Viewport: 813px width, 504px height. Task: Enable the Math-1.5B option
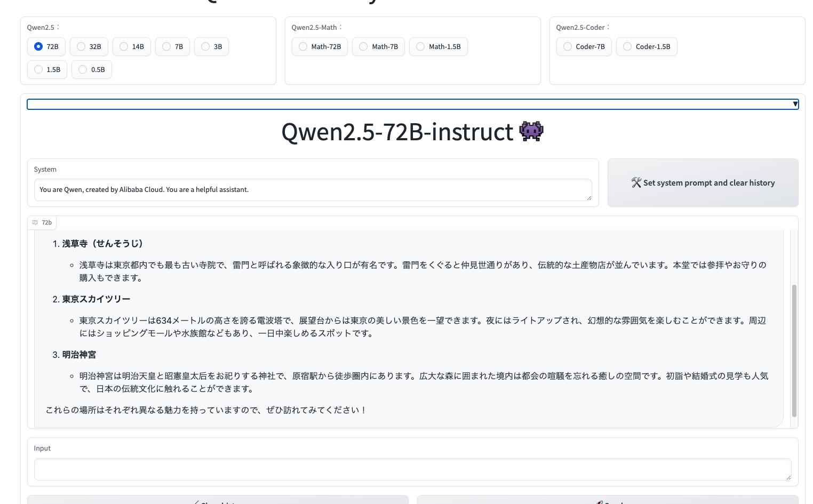point(420,46)
